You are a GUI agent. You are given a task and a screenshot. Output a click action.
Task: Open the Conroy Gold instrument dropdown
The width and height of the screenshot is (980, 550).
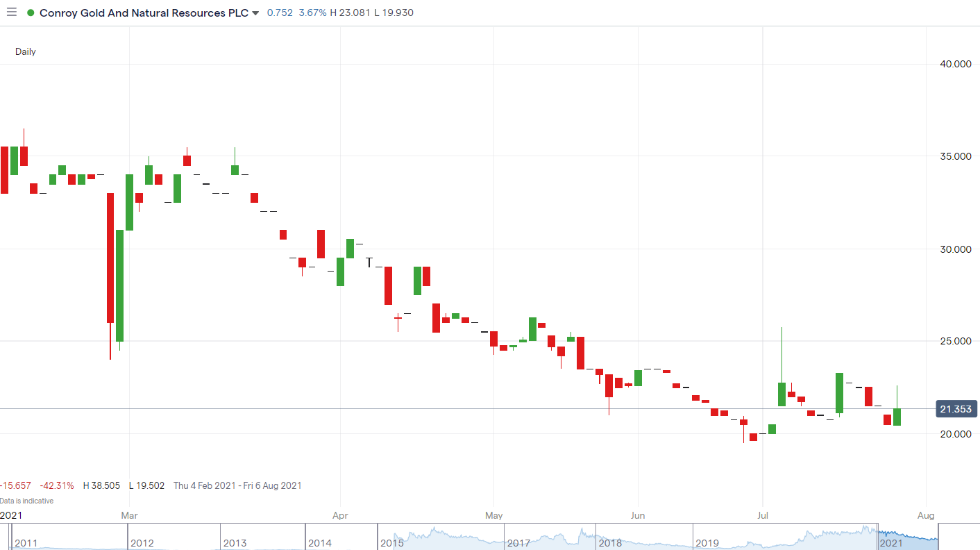point(255,12)
